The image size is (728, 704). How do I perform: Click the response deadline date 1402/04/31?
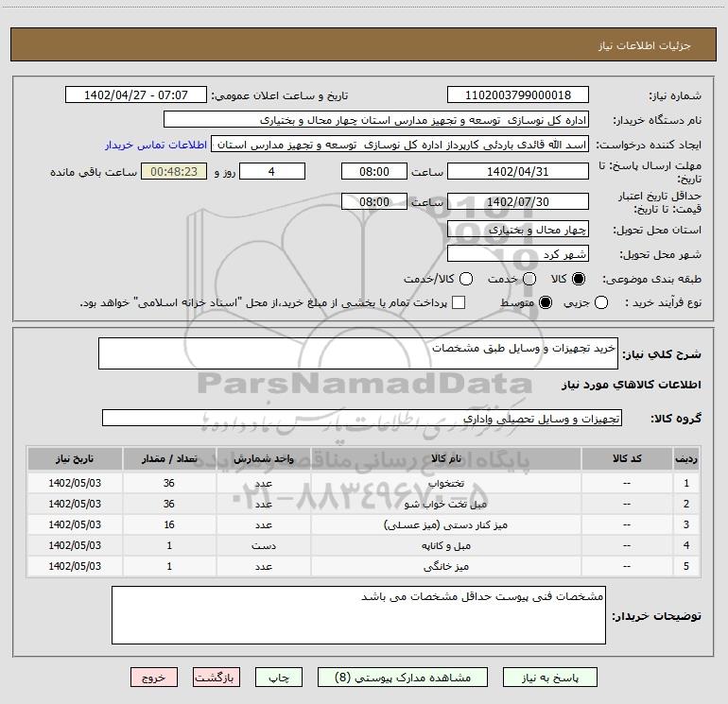tap(518, 172)
